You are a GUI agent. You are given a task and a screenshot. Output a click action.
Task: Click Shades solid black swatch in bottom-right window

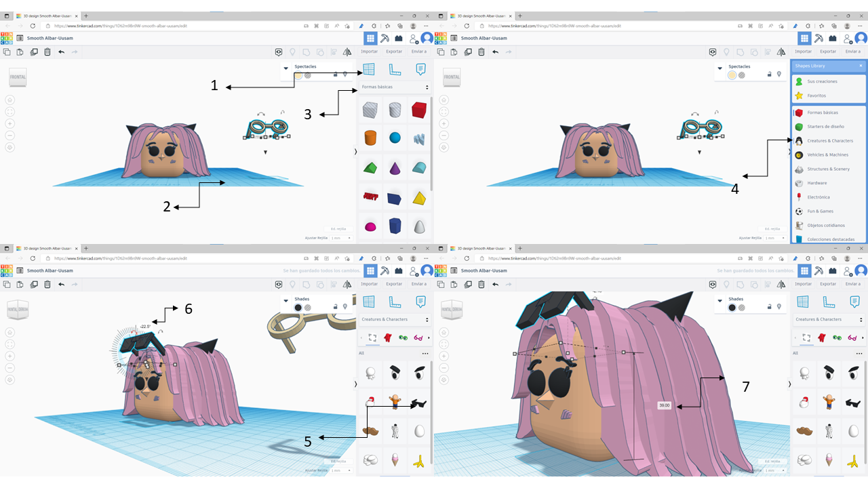[732, 308]
